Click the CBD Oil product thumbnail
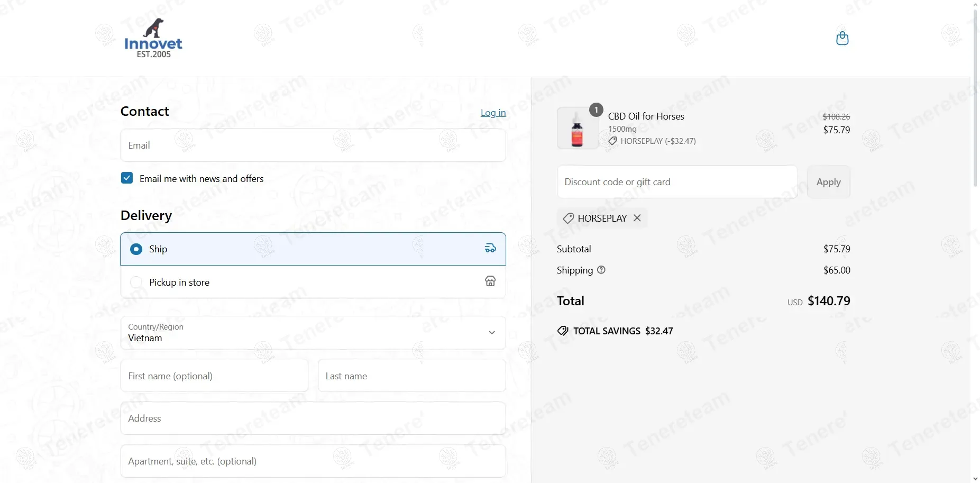Viewport: 980px width, 483px height. 578,129
